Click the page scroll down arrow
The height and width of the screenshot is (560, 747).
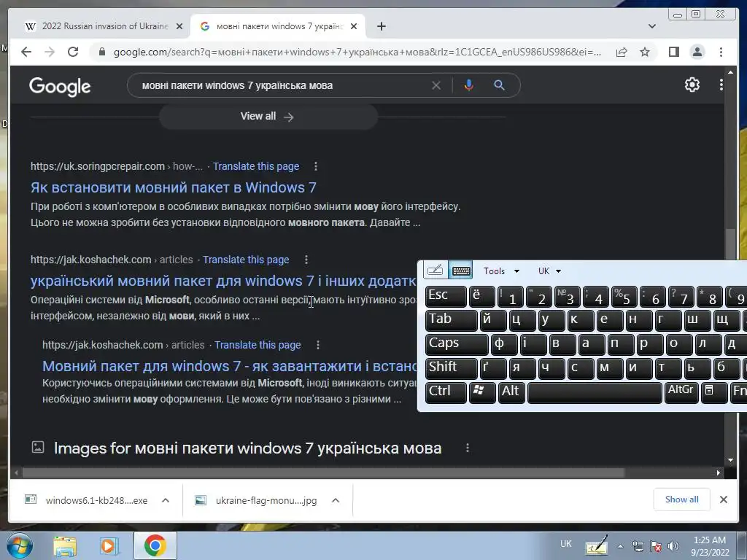click(731, 460)
